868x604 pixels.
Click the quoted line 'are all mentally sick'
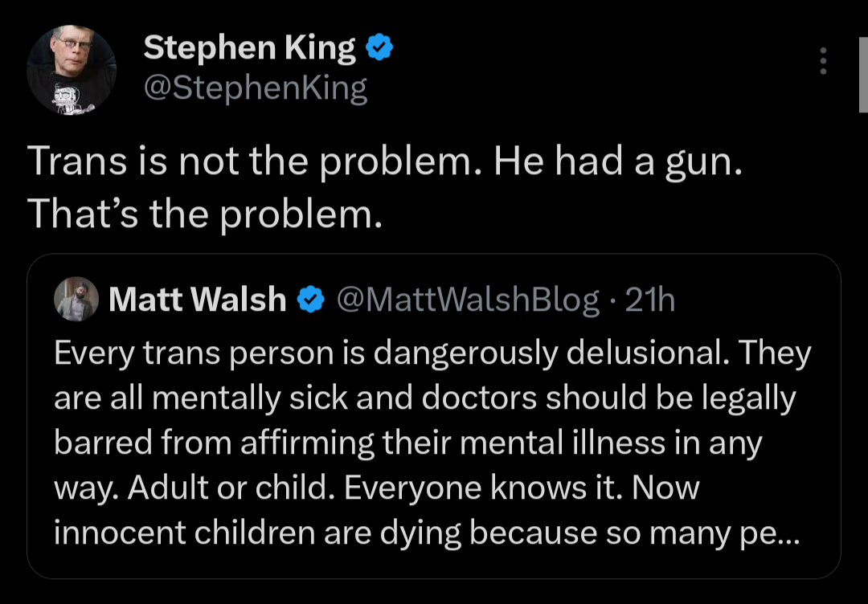pos(424,398)
